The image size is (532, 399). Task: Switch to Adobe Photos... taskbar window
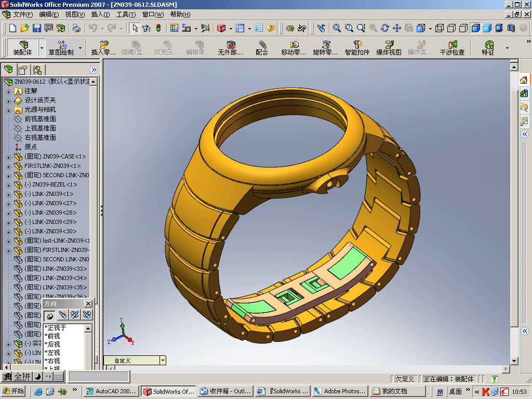[340, 391]
